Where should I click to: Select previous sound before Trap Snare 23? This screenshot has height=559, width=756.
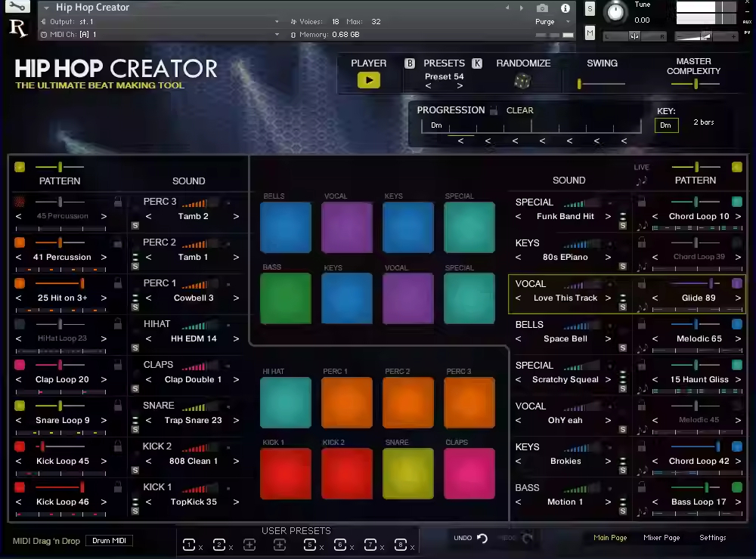[148, 420]
